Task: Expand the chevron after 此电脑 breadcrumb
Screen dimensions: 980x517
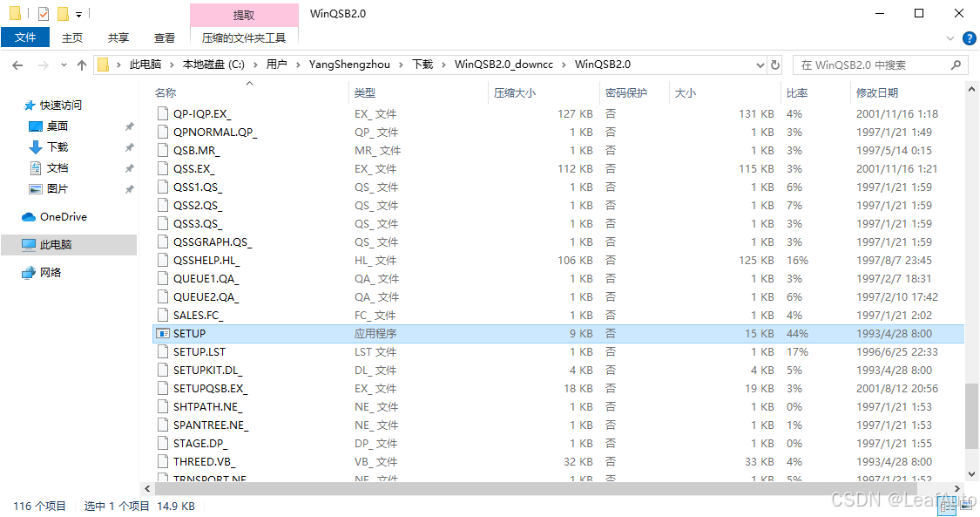Action: pos(172,65)
